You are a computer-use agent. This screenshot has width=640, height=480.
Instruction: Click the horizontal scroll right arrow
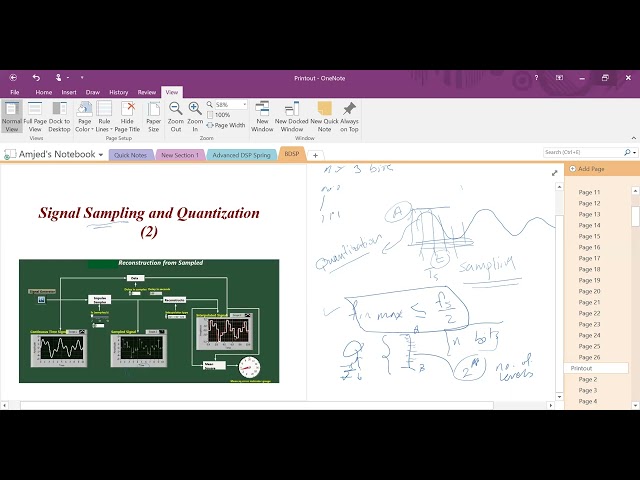[551, 405]
